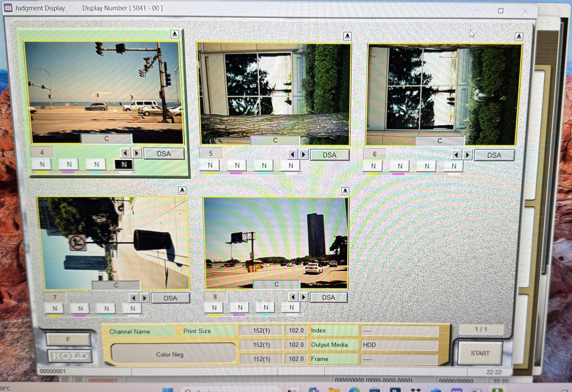
Task: Toggle the HOLD button
Action: coord(70,356)
